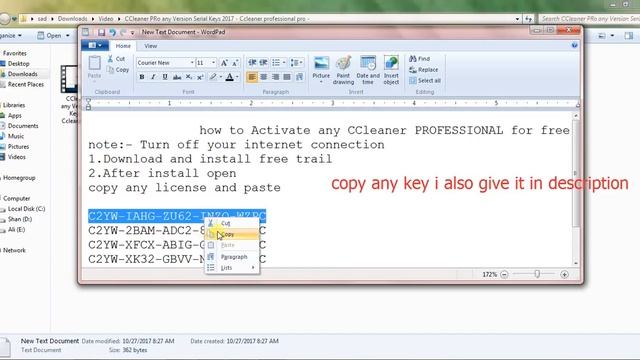Open the line spacing dropdown
640x360 pixels.
296,62
